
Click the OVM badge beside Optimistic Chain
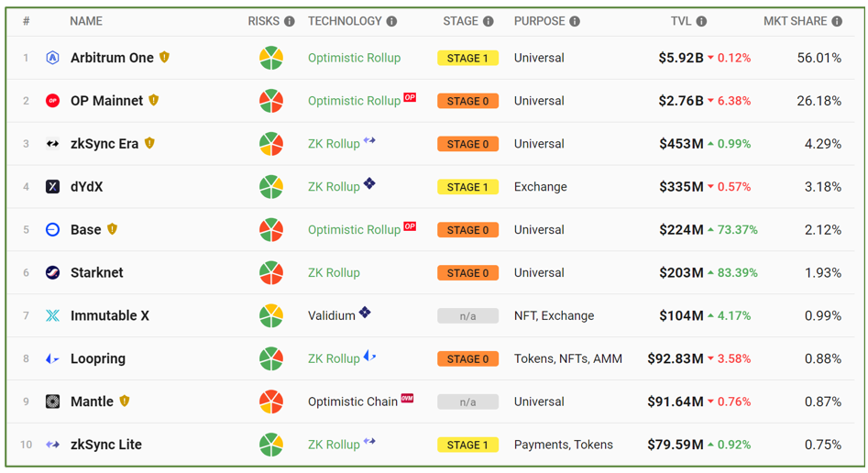tap(408, 398)
